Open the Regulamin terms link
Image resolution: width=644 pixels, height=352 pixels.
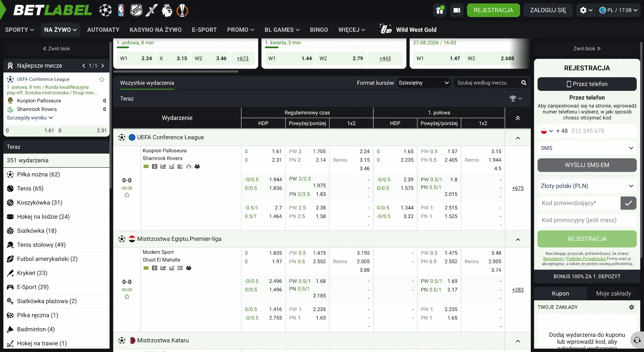click(x=553, y=259)
